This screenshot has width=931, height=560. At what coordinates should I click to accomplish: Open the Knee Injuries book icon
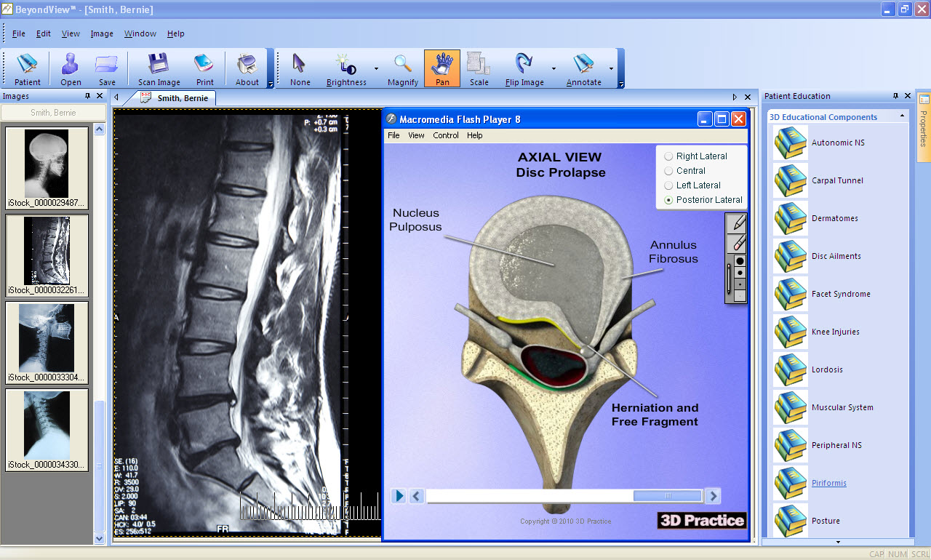tap(791, 332)
